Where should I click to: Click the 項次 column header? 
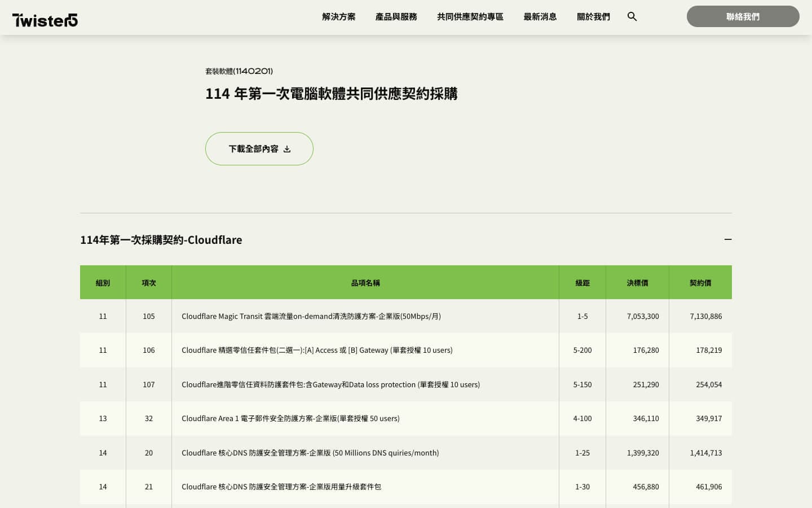tap(149, 282)
